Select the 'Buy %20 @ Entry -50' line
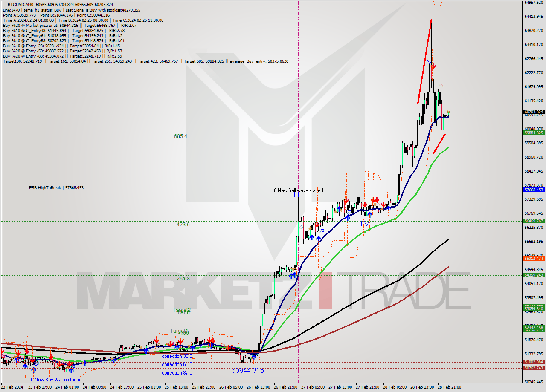Screen dimensions: 546x392 point(62,51)
